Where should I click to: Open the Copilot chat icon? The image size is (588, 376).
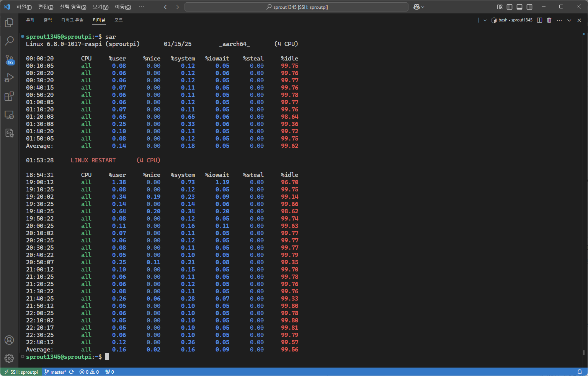416,7
